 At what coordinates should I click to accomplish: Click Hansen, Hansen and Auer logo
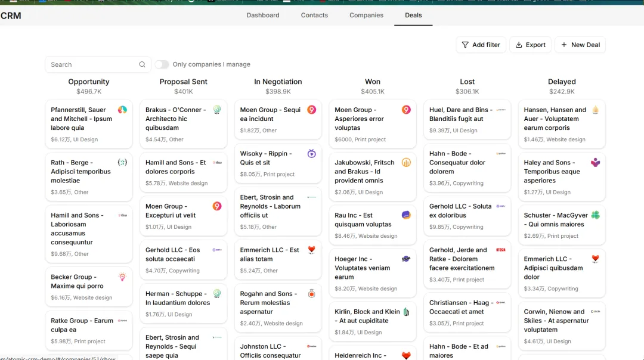tap(596, 110)
